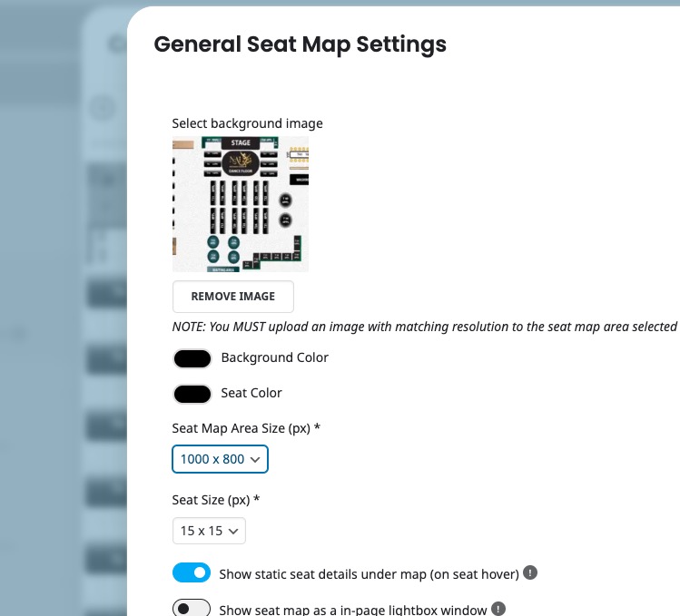Enable Show seat map as in-page lightbox
The width and height of the screenshot is (680, 616).
pos(192,608)
